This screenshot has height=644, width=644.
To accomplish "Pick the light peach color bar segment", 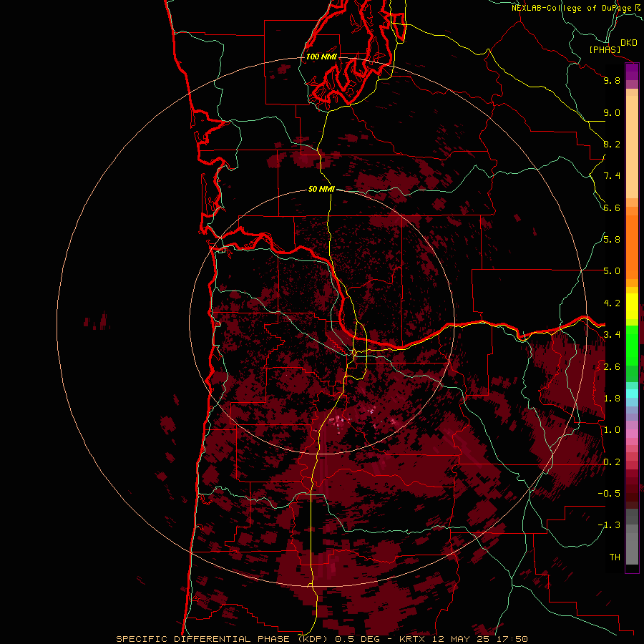I will click(632, 147).
